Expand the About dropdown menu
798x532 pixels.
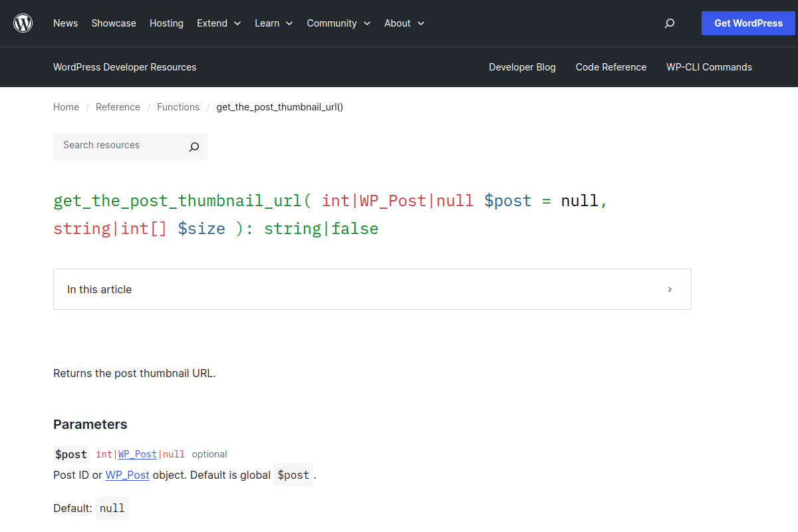(404, 23)
